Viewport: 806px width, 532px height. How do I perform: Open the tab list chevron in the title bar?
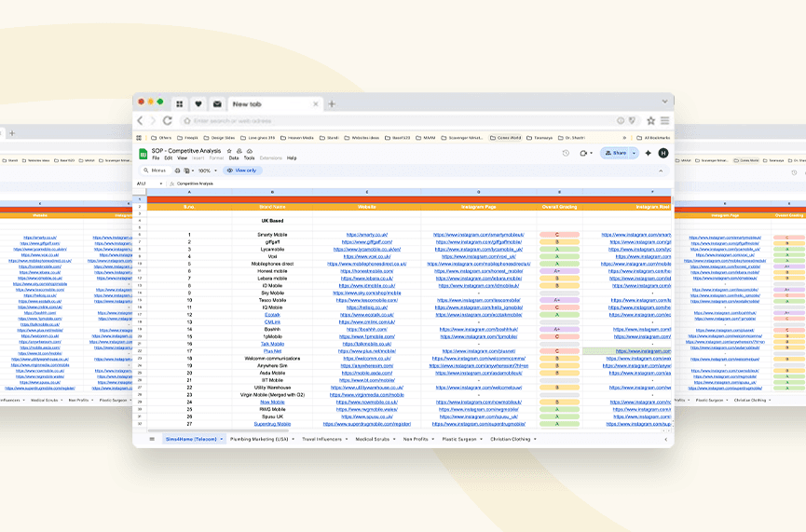[664, 102]
